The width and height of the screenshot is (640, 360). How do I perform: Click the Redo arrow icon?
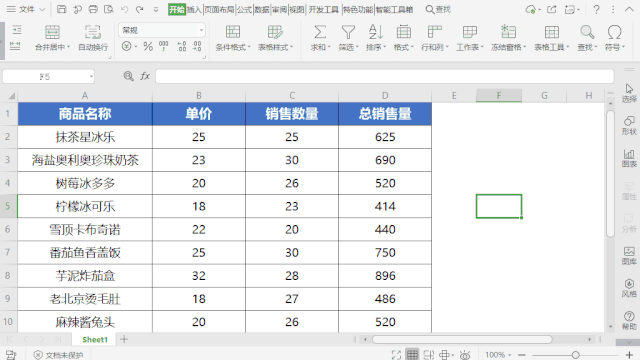pyautogui.click(x=140, y=9)
